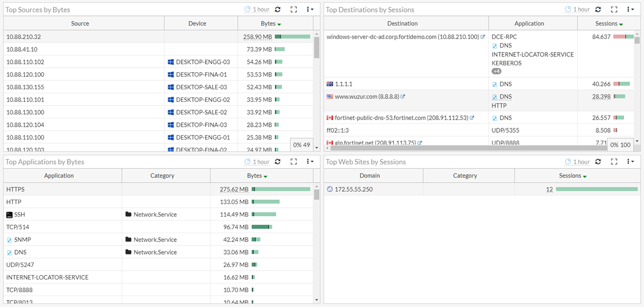The height and width of the screenshot is (307, 644).
Task: Expand the +4 more applications badge
Action: 496,71
